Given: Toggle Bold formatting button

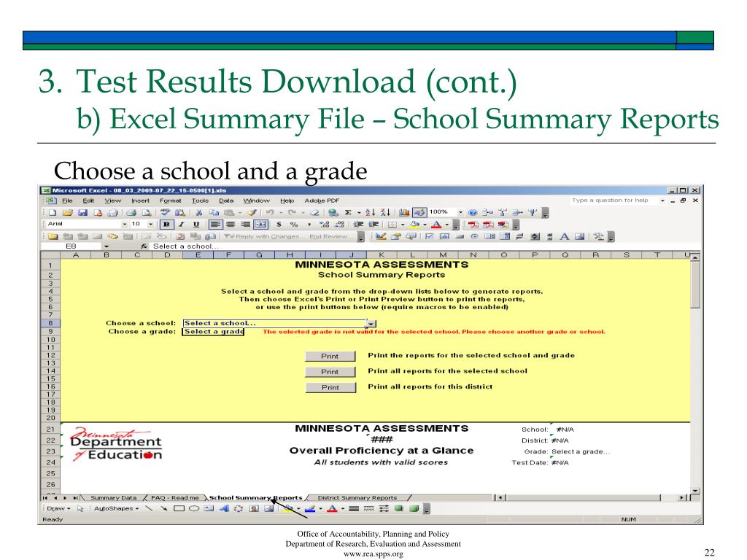Looking at the screenshot, I should point(166,225).
